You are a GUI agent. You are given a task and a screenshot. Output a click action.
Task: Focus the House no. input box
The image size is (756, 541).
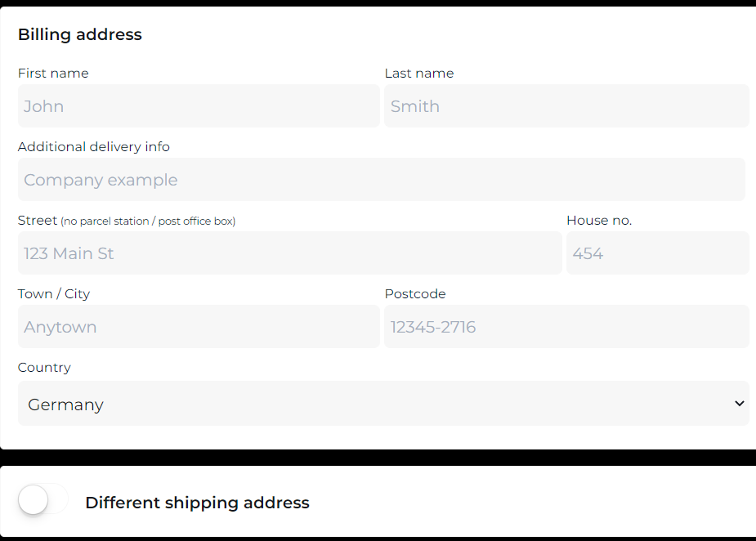[x=657, y=253]
